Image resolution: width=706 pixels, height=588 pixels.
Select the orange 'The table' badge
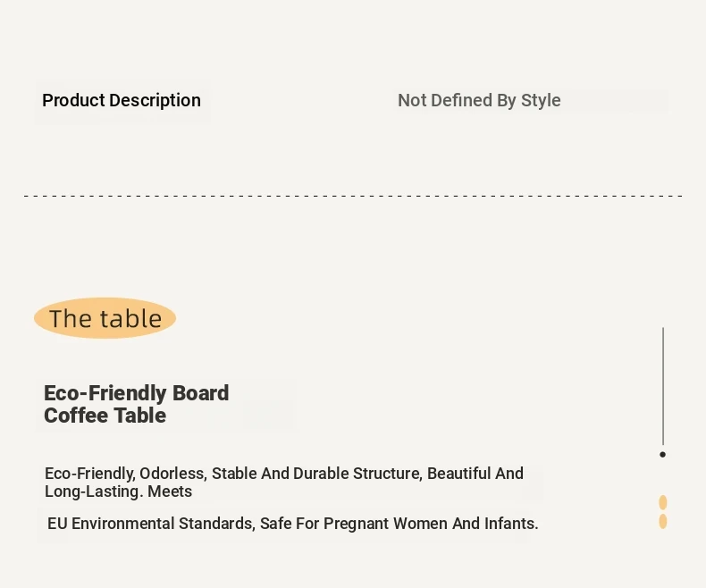pos(105,318)
